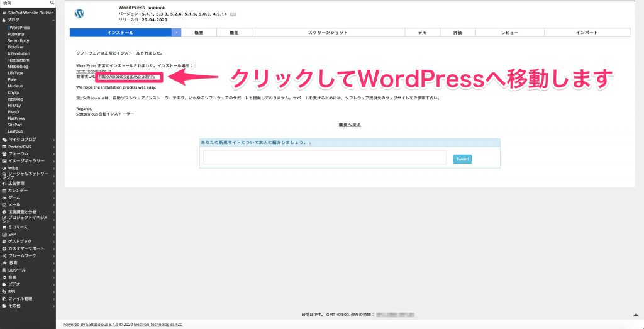Click the メール envelope icon

(4, 204)
